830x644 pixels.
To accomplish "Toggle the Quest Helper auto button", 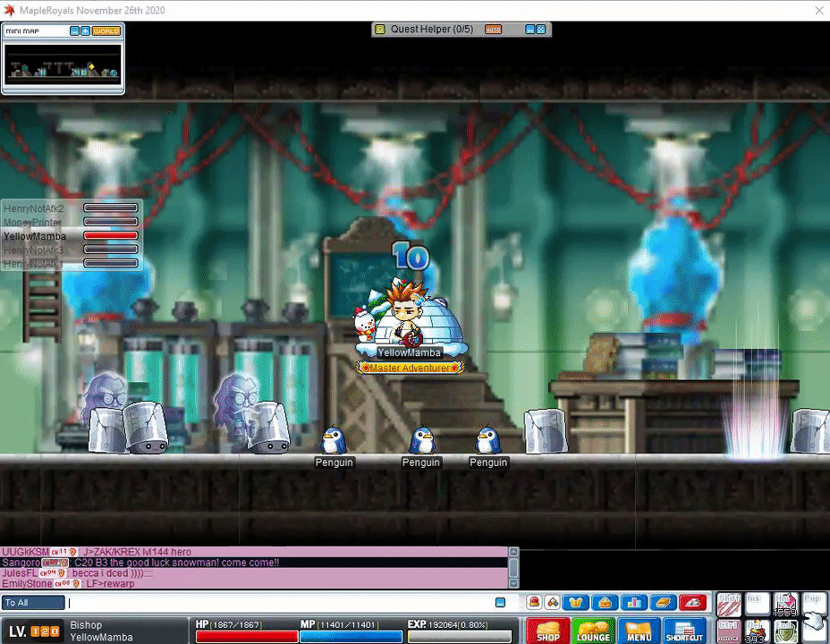I will 494,30.
